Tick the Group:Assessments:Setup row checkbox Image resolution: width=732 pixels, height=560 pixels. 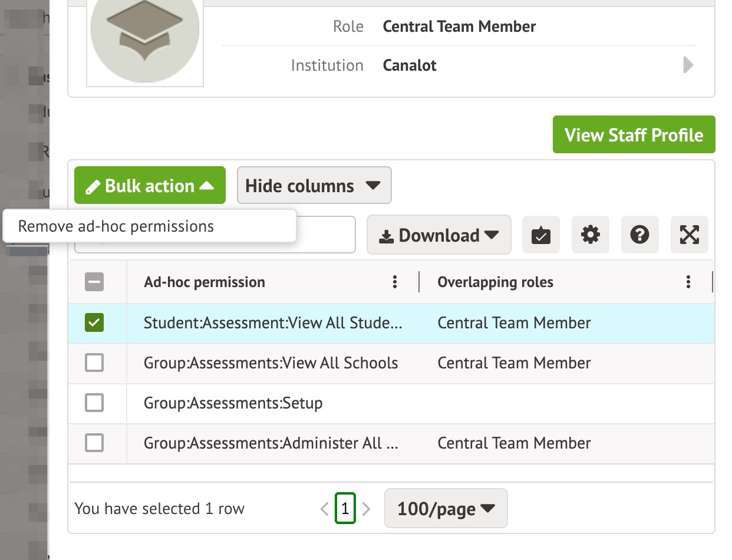94,403
